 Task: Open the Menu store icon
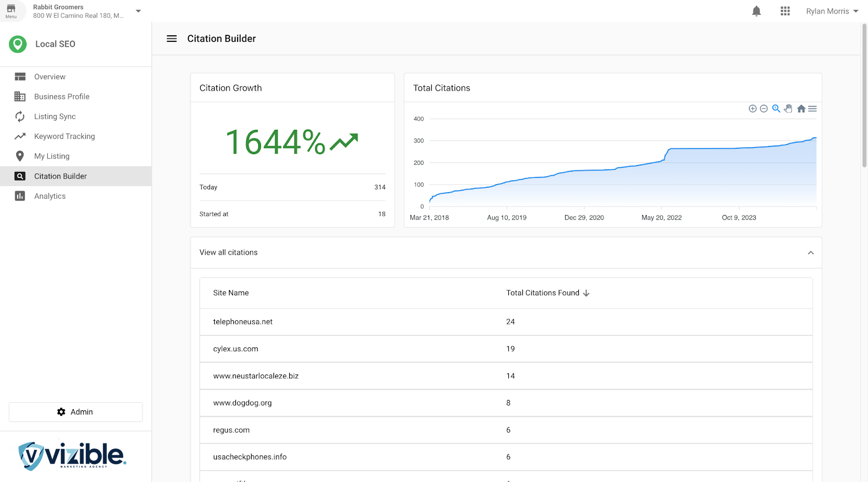click(x=11, y=11)
